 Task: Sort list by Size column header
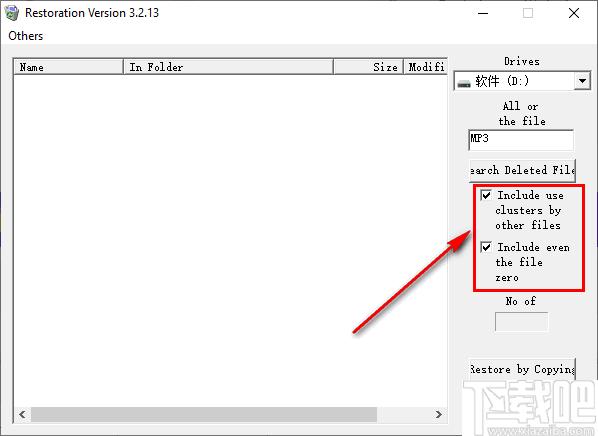click(x=368, y=67)
